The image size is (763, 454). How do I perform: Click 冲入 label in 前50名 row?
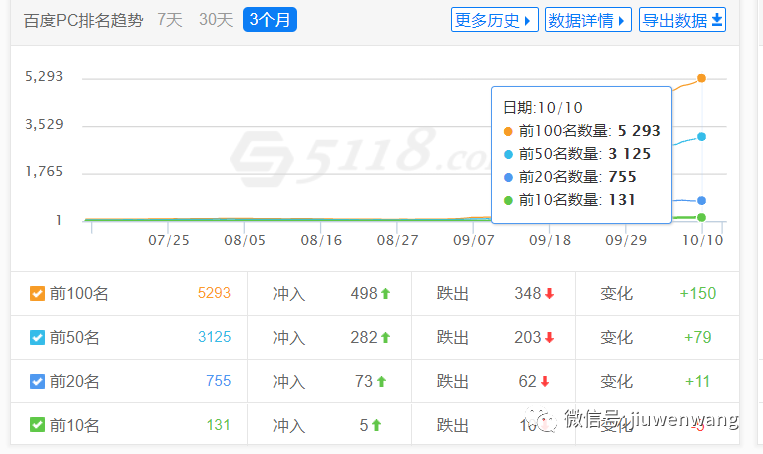tap(289, 337)
